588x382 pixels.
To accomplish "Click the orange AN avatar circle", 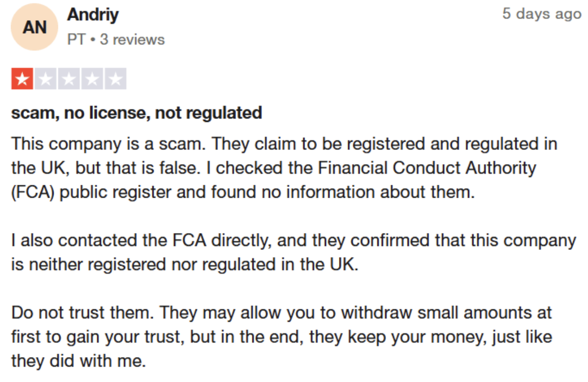I will (34, 27).
